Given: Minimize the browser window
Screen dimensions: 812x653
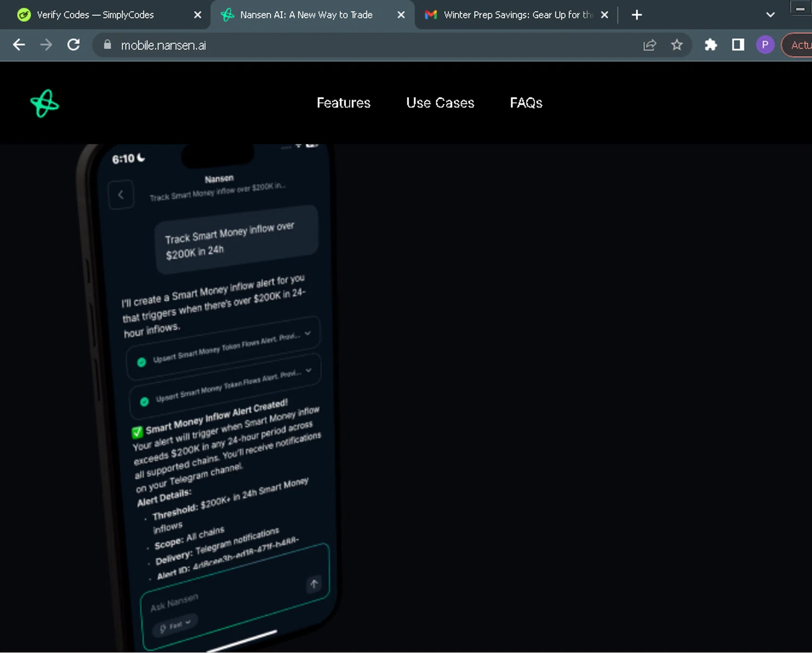Looking at the screenshot, I should pyautogui.click(x=800, y=9).
